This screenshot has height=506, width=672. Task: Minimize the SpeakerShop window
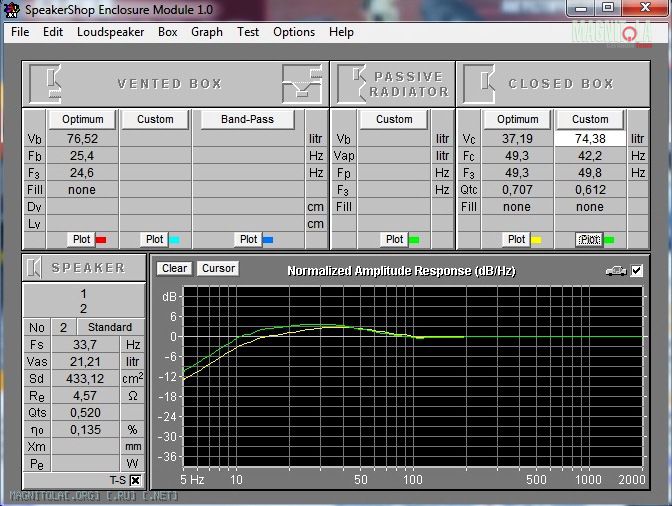tap(581, 8)
